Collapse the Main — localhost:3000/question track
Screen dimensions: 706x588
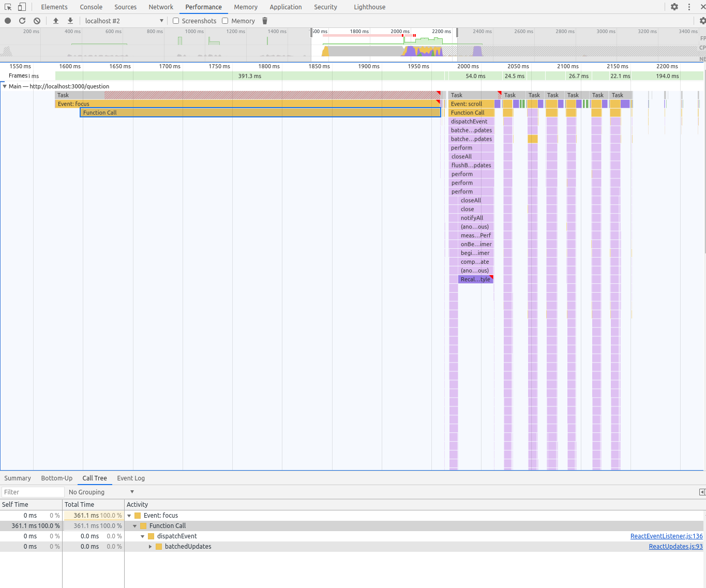(x=6, y=86)
